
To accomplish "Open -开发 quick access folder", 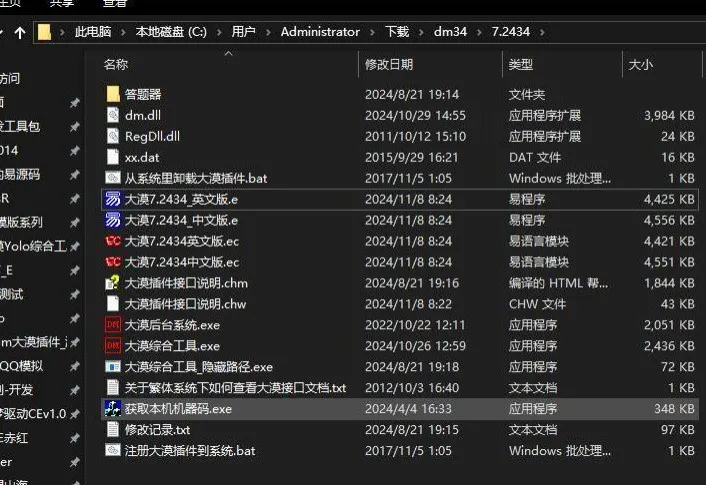I will coord(17,390).
